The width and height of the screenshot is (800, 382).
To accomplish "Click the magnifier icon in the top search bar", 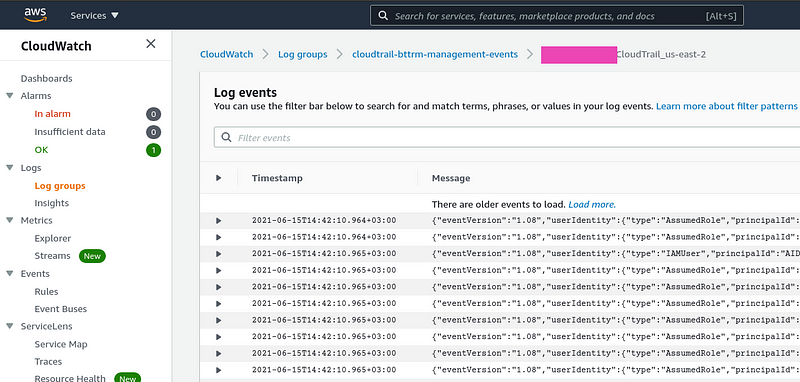I will point(383,16).
